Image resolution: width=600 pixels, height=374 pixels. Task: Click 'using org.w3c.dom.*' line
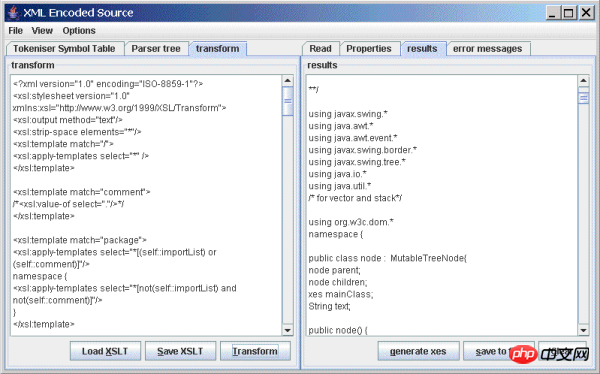click(351, 222)
